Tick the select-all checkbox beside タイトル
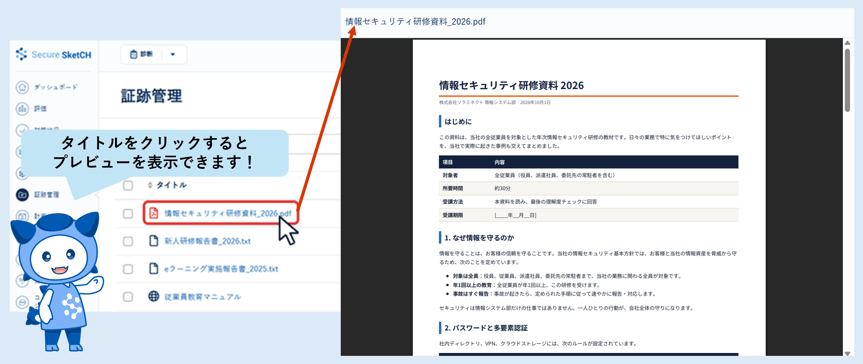Viewport: 863px width, 364px height. coord(128,186)
